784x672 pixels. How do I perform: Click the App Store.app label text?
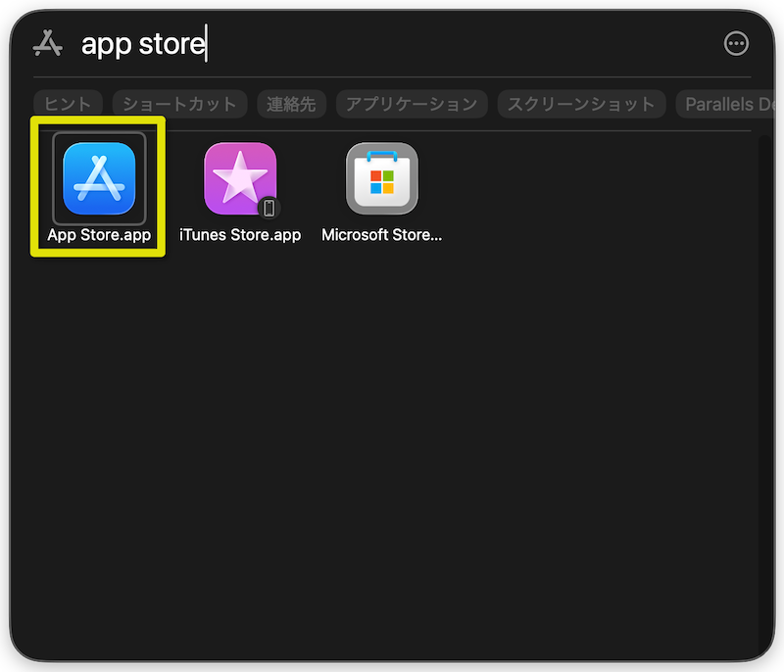(x=97, y=235)
